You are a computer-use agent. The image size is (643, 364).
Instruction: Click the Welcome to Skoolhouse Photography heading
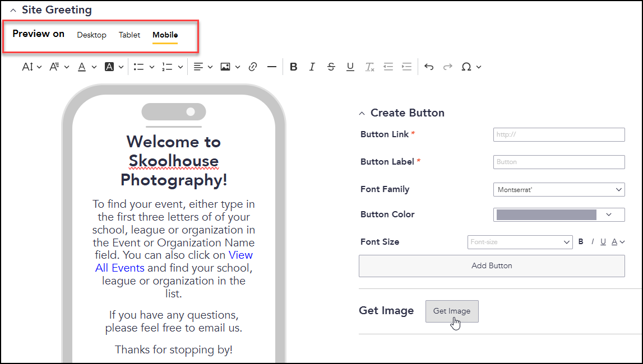point(174,161)
